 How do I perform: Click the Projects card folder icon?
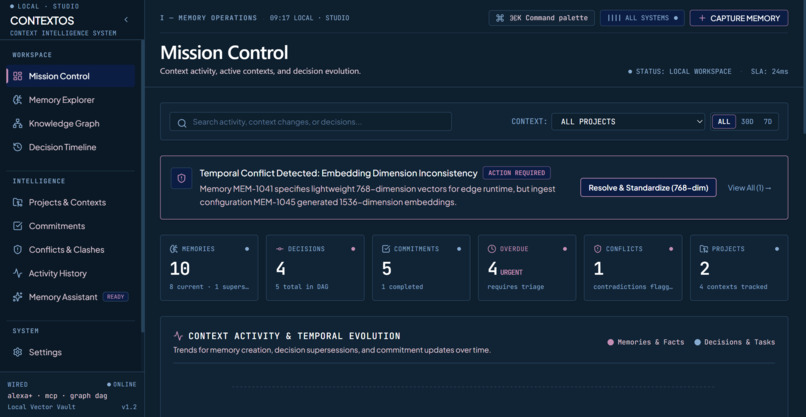point(704,248)
